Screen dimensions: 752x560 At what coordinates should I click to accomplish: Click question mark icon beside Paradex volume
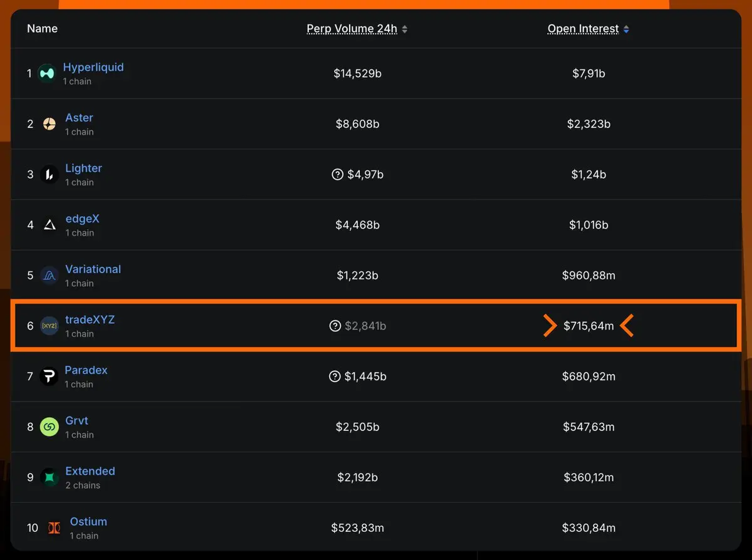click(335, 376)
